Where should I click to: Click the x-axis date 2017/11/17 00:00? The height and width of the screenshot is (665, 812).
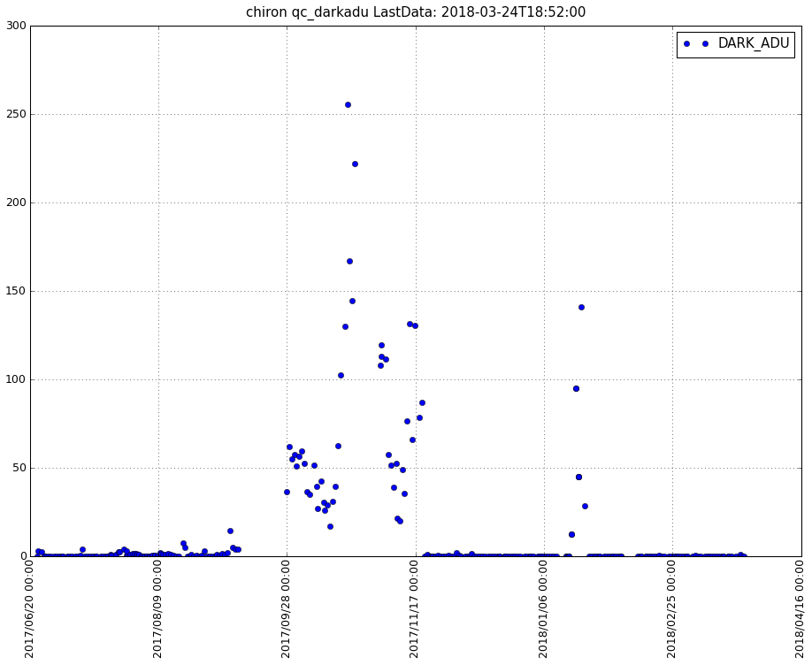point(414,609)
